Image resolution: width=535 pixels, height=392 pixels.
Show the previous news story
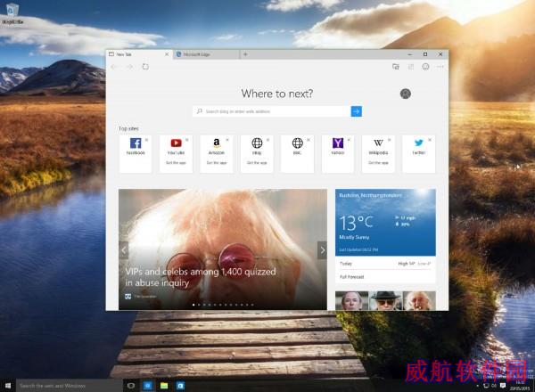[x=124, y=250]
